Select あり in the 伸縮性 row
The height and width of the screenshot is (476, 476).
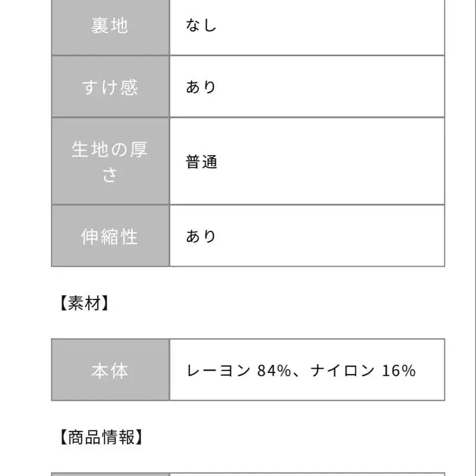(201, 236)
